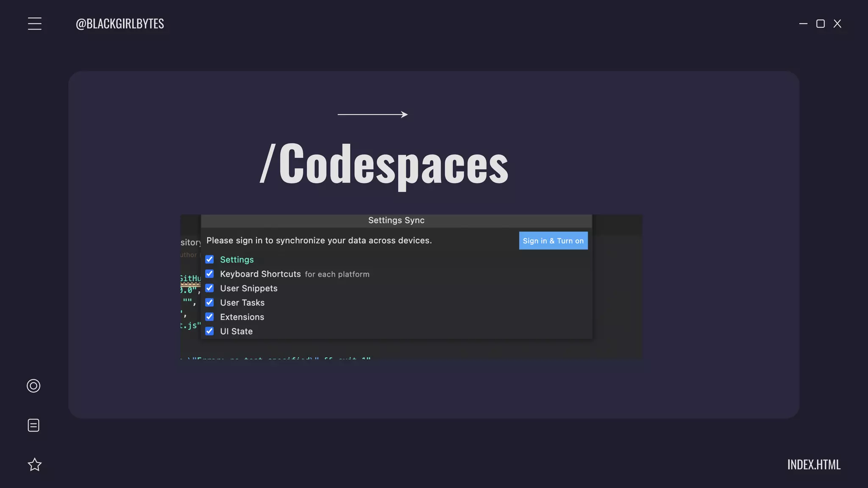
Task: Toggle the UI State checkbox
Action: (209, 331)
